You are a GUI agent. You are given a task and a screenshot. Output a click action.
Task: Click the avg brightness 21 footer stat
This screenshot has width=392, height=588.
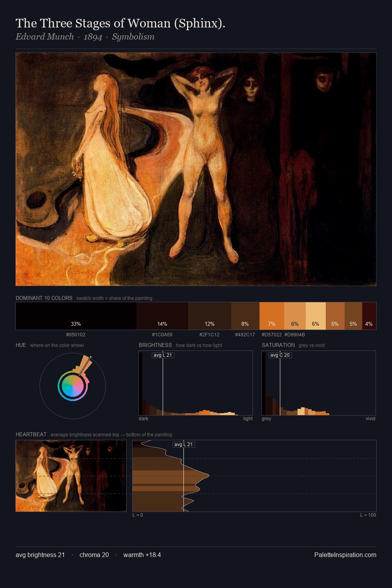coord(40,555)
